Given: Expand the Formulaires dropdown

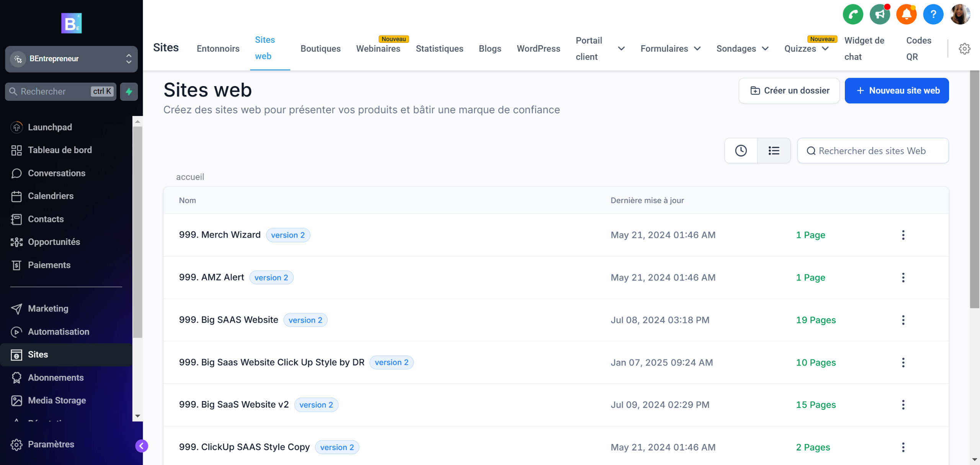Looking at the screenshot, I should [x=670, y=49].
